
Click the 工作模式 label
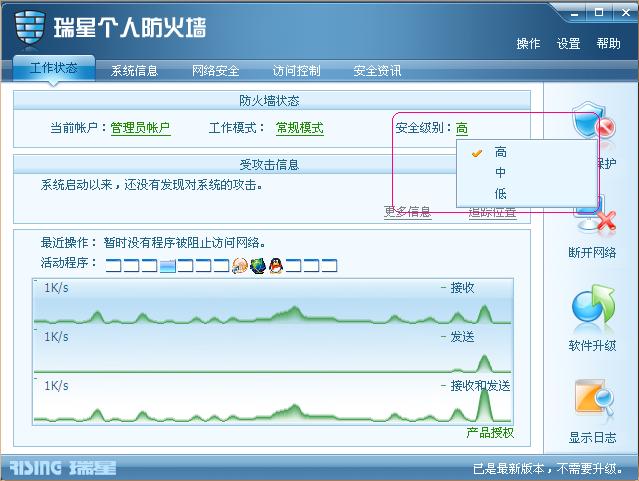(x=236, y=128)
